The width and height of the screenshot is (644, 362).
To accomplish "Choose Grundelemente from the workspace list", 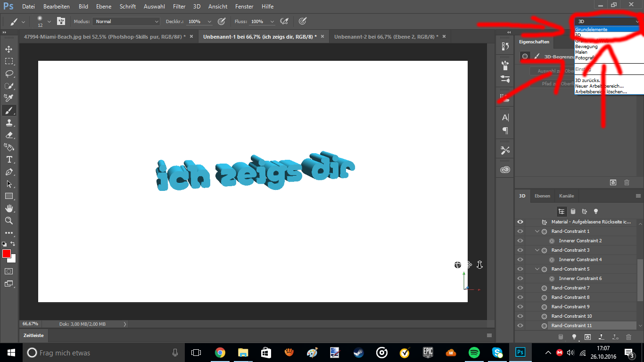I will coord(591,30).
